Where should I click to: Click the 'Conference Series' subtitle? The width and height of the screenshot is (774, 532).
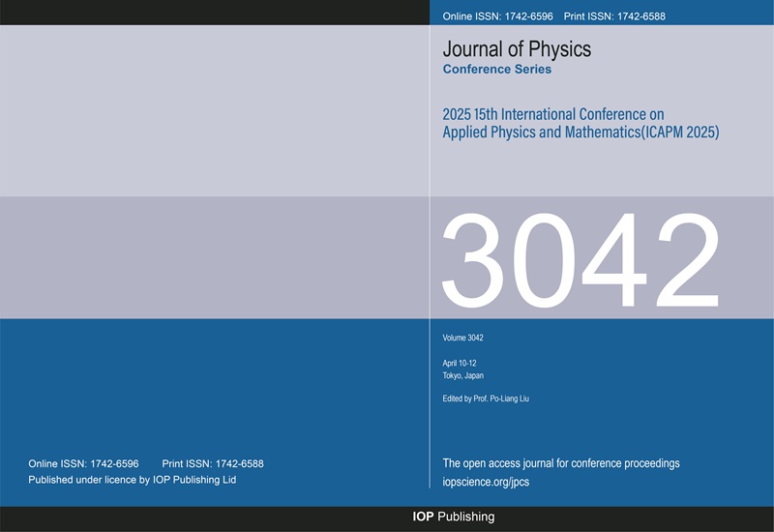coord(496,69)
